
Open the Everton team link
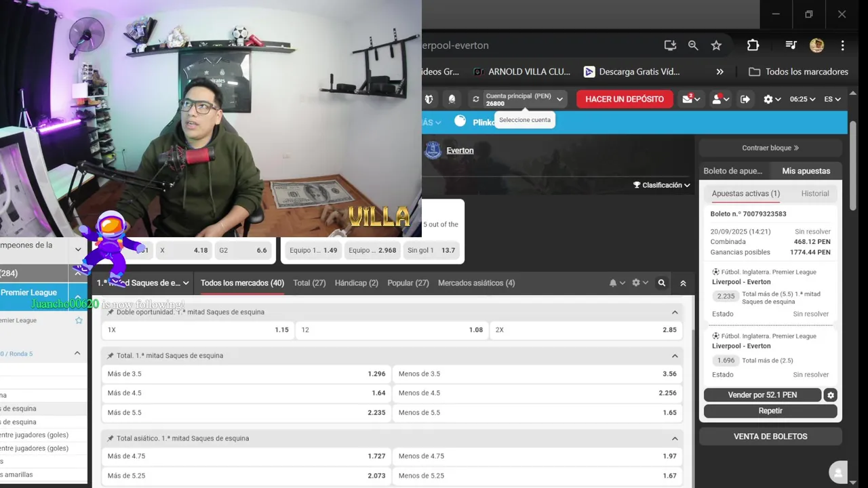(x=460, y=150)
